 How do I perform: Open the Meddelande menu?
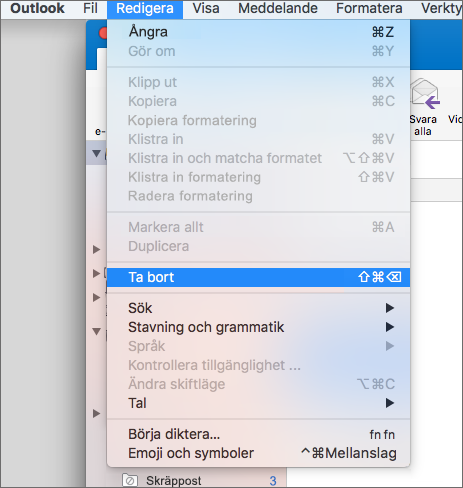[278, 8]
